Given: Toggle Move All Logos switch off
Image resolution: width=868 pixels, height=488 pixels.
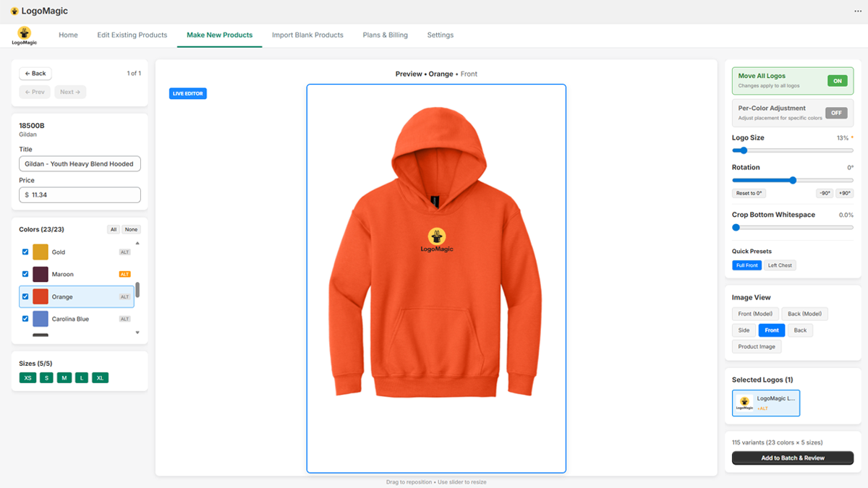Looking at the screenshot, I should tap(837, 81).
